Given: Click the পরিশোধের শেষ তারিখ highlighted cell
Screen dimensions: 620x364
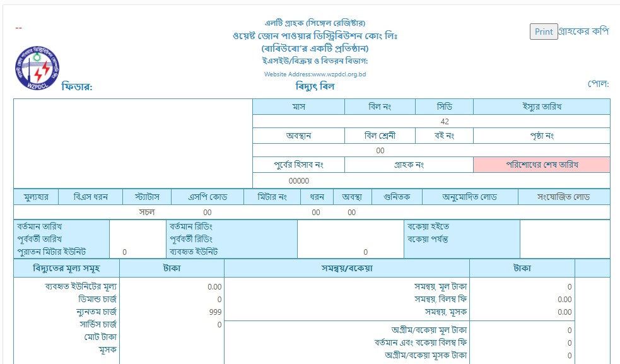Looking at the screenshot, I should [543, 164].
